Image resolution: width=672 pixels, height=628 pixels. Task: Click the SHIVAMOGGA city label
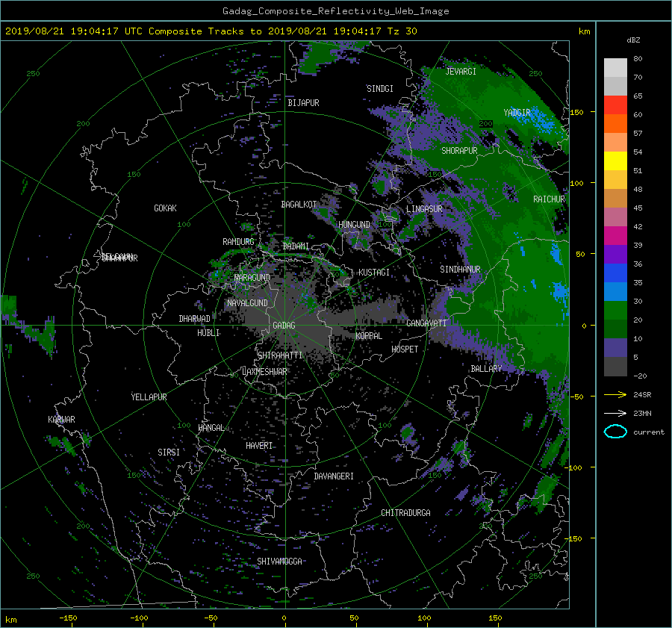click(x=279, y=561)
